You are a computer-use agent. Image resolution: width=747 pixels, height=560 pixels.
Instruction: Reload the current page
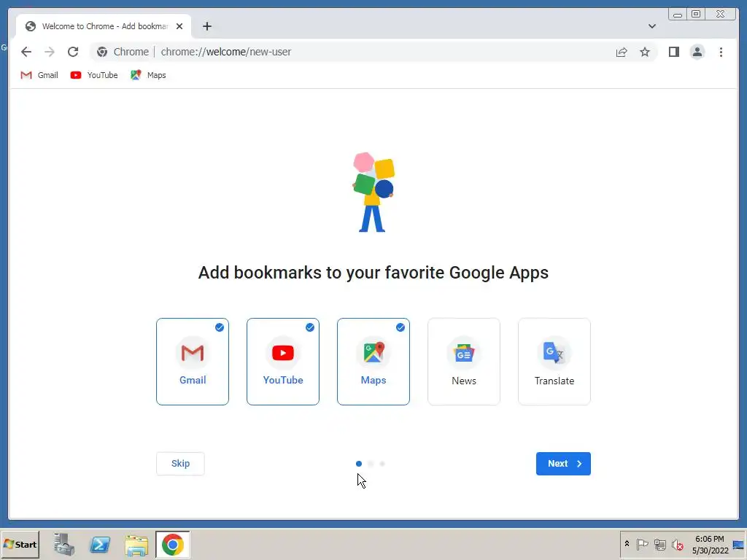pyautogui.click(x=73, y=52)
